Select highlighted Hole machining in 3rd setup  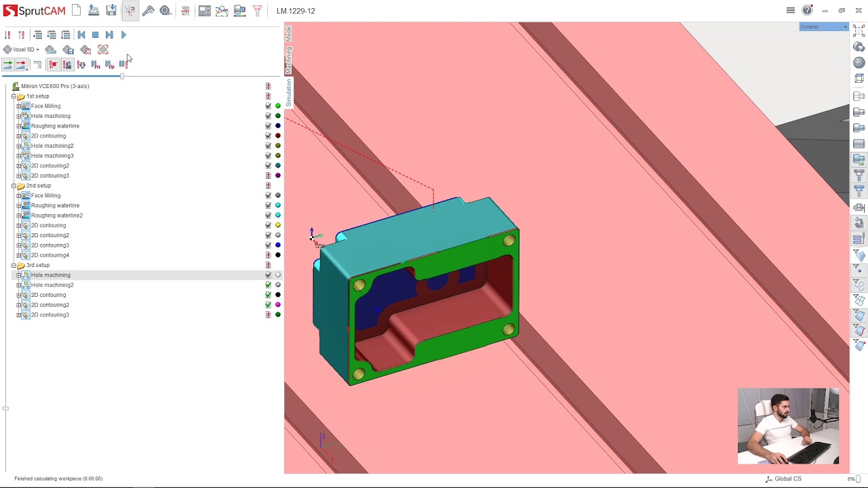click(x=50, y=275)
